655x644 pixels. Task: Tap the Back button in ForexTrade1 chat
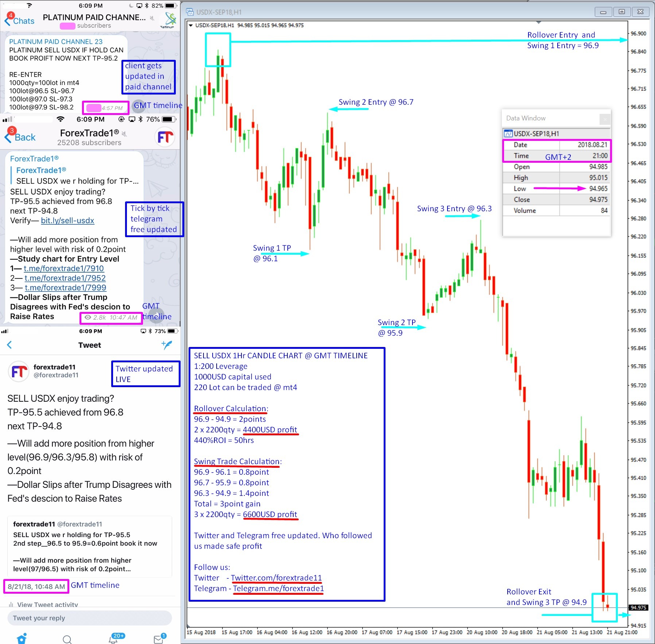(x=20, y=137)
